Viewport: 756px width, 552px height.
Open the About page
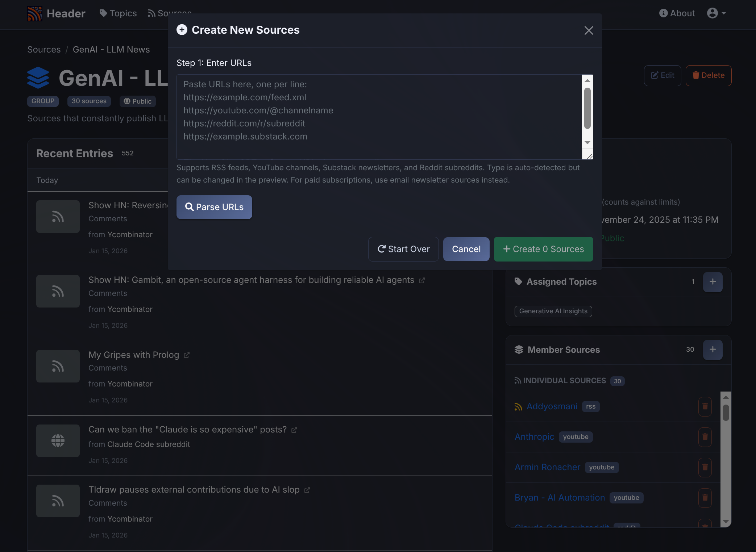pyautogui.click(x=677, y=13)
